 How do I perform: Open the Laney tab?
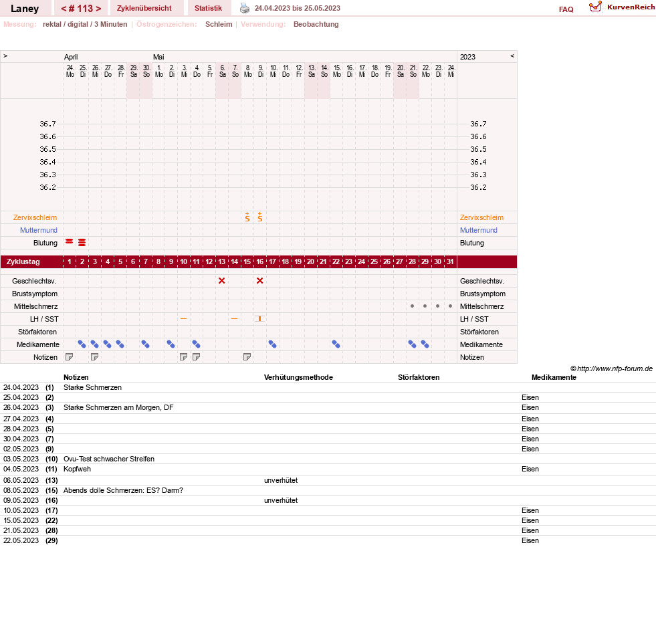click(25, 9)
